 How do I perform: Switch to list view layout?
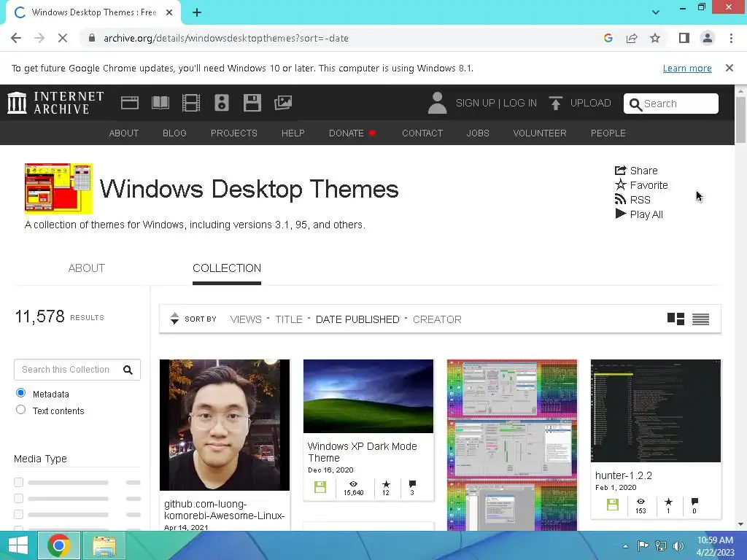[700, 319]
